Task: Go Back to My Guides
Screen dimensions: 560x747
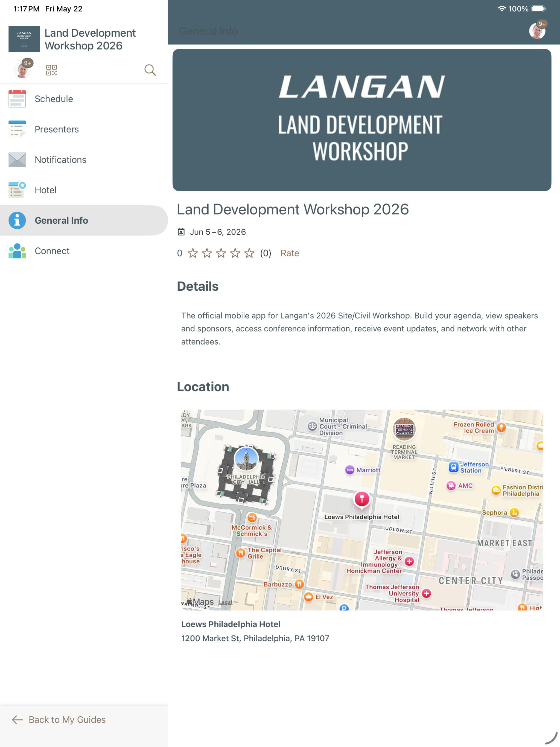Action: click(x=59, y=720)
